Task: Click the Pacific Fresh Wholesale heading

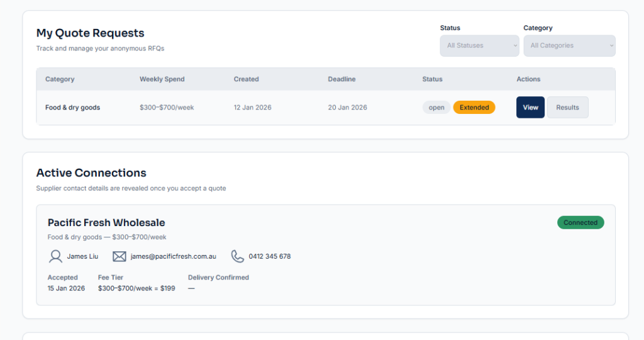Action: pos(106,222)
